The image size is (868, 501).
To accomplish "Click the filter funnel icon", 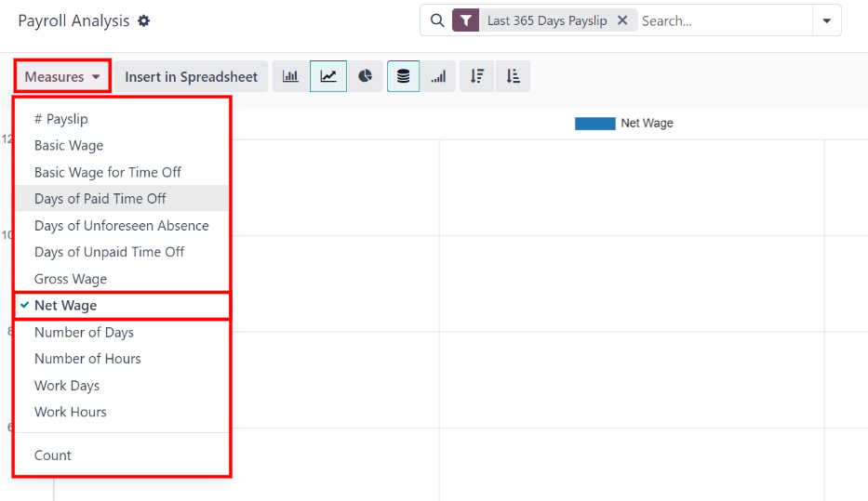I will click(466, 20).
